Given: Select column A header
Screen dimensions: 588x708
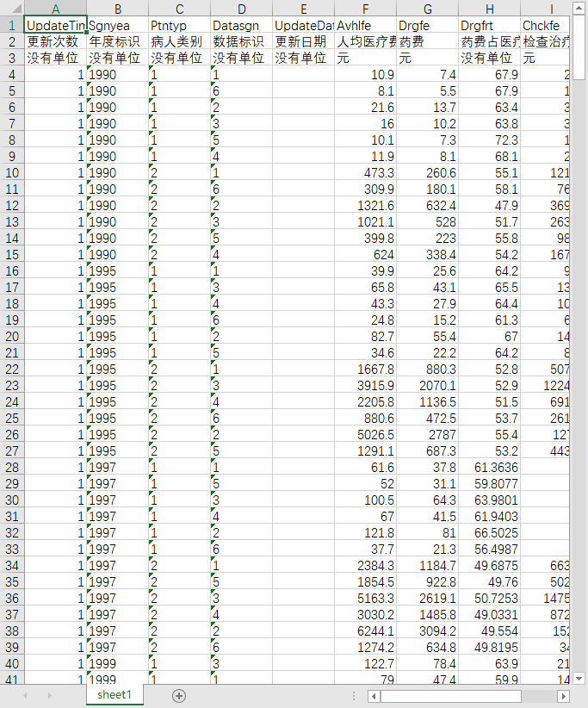Looking at the screenshot, I should [55, 9].
